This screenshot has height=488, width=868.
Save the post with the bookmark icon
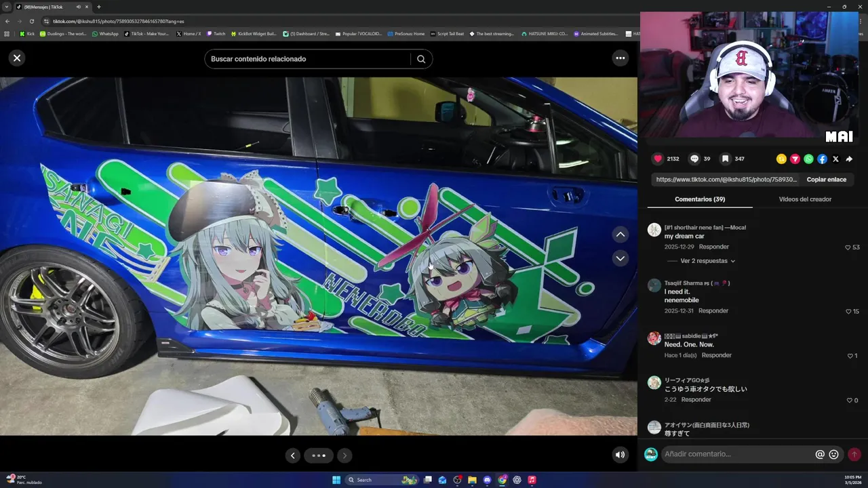point(725,159)
